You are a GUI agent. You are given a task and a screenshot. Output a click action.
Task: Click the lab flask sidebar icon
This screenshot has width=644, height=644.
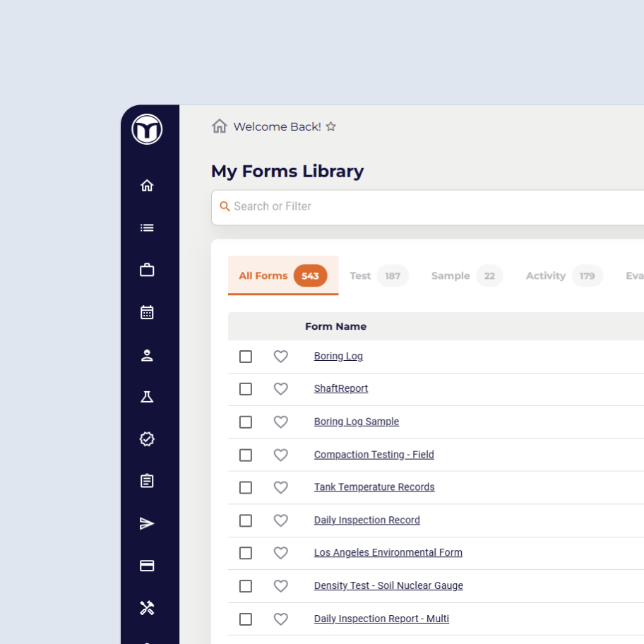point(147,397)
